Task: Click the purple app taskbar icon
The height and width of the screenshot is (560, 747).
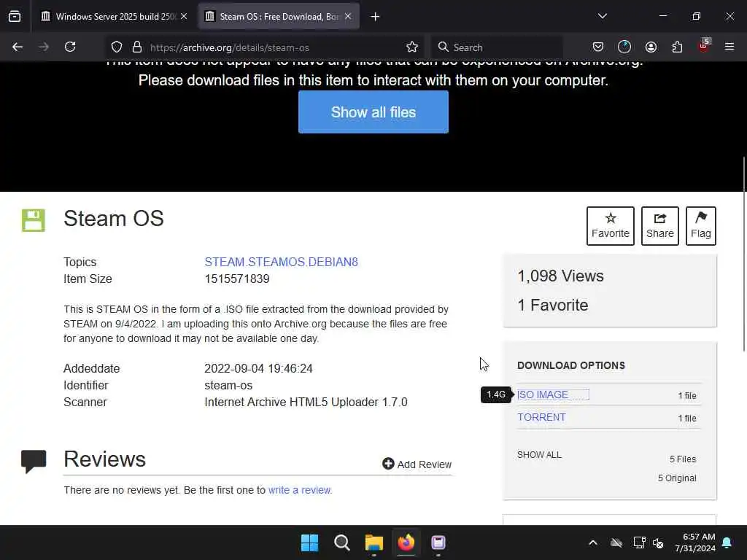Action: (x=438, y=542)
